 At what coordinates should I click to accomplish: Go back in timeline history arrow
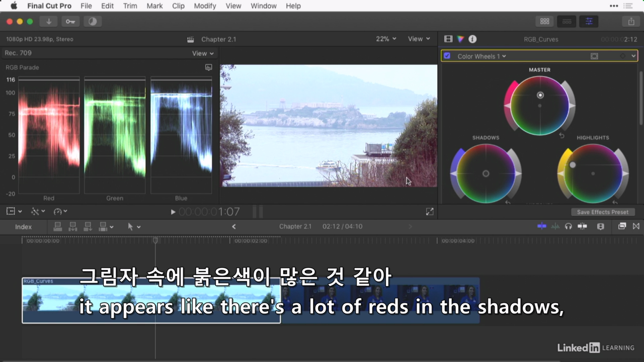(234, 227)
